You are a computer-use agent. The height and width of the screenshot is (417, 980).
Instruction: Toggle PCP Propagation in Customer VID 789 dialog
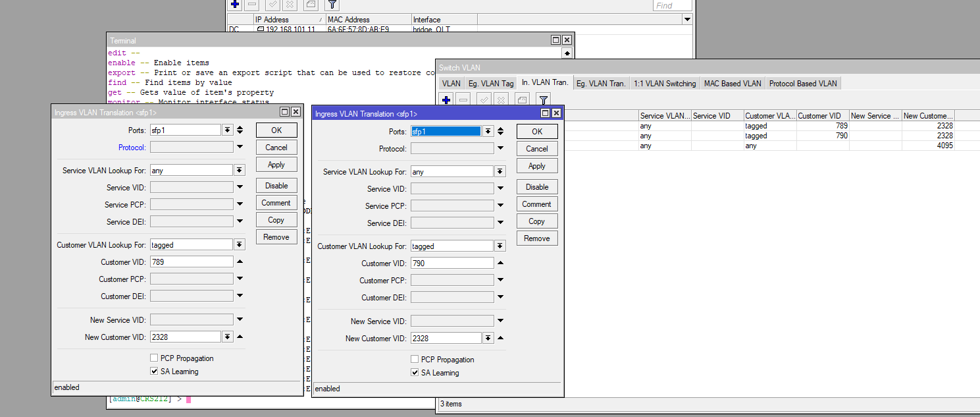tap(154, 358)
